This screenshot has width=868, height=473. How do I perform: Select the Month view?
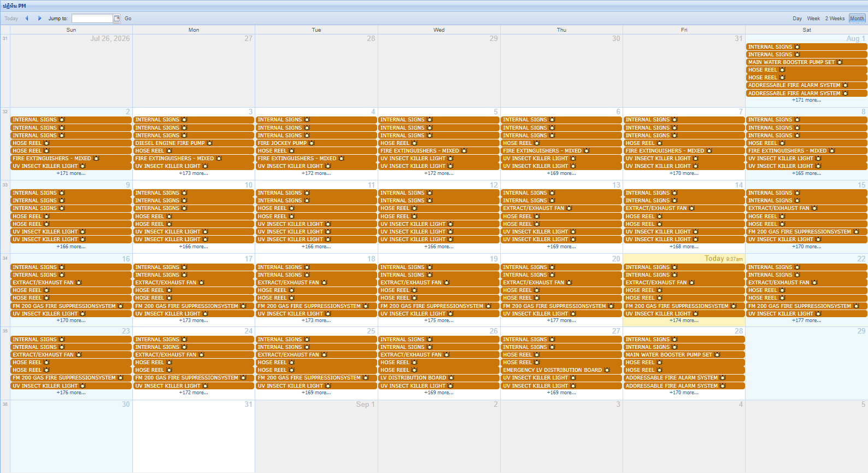(857, 19)
